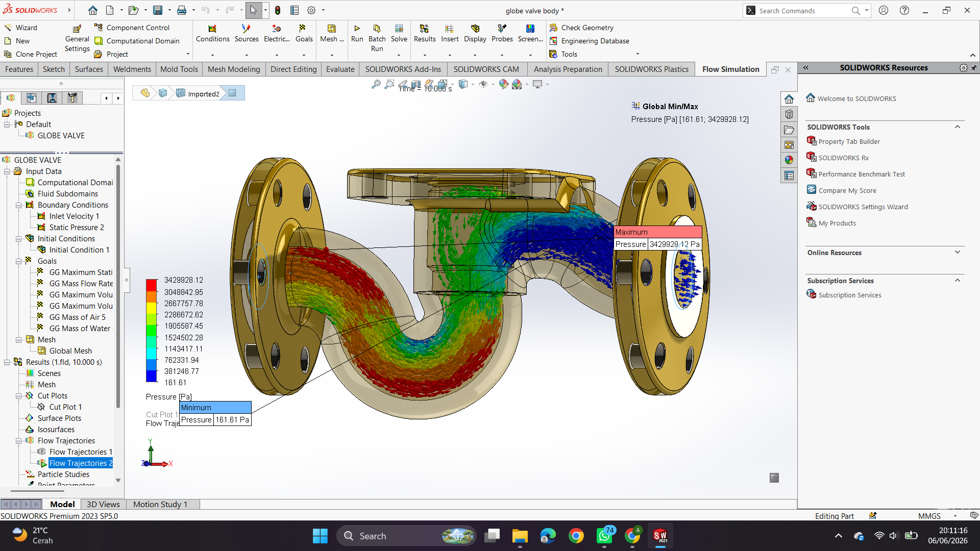The image size is (980, 551).
Task: Open the Motion Study 1 tab
Action: coord(160,504)
